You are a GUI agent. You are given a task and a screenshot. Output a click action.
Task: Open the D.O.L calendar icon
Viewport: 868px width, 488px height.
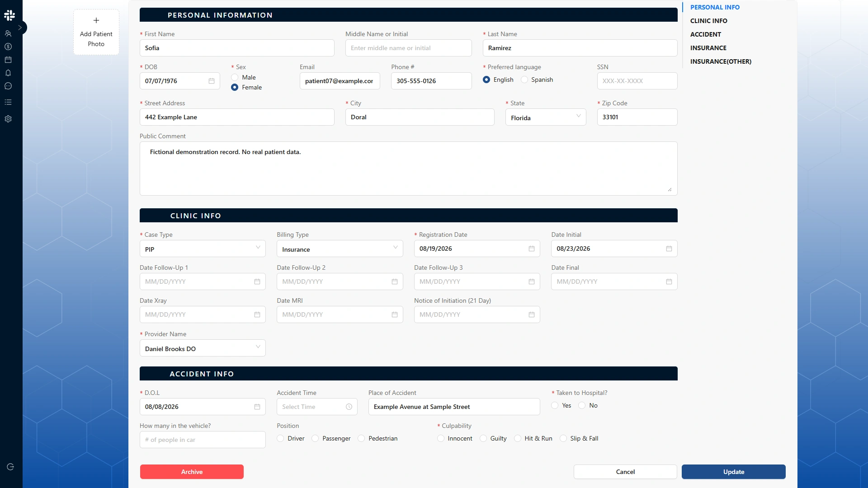(x=257, y=407)
